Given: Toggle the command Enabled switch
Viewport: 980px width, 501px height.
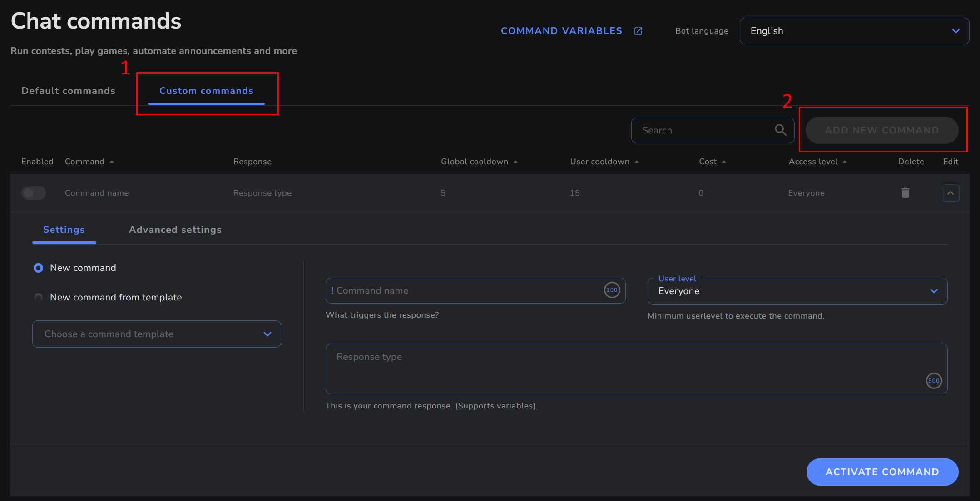Looking at the screenshot, I should [x=33, y=193].
